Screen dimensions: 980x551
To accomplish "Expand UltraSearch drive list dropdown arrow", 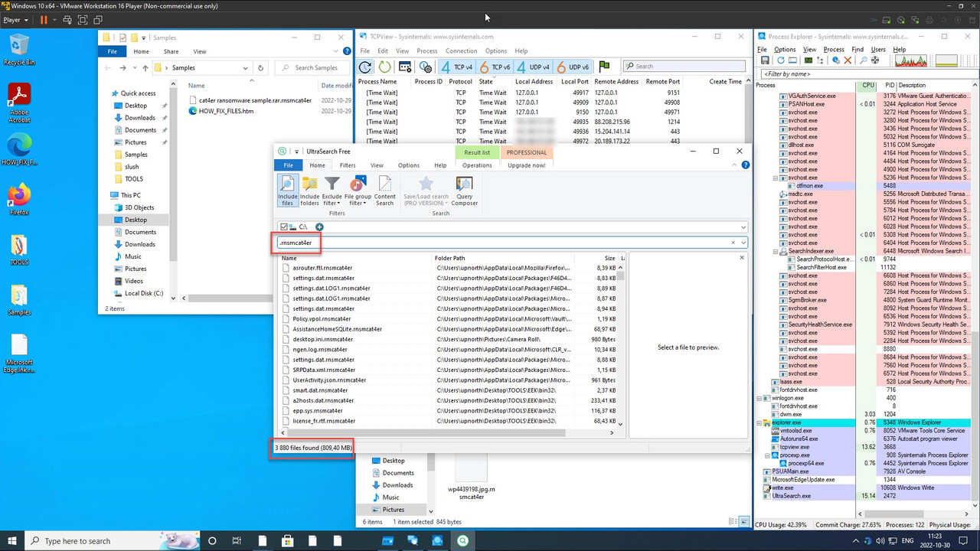I will (743, 227).
